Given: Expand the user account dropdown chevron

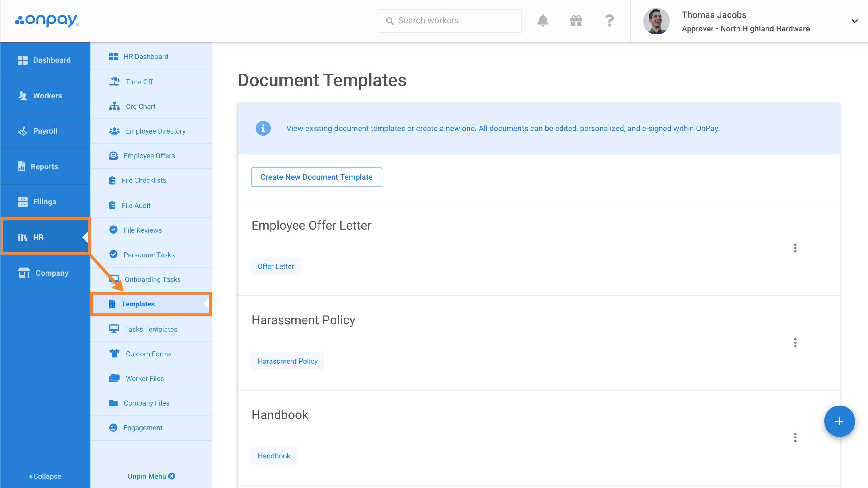Looking at the screenshot, I should tap(854, 21).
